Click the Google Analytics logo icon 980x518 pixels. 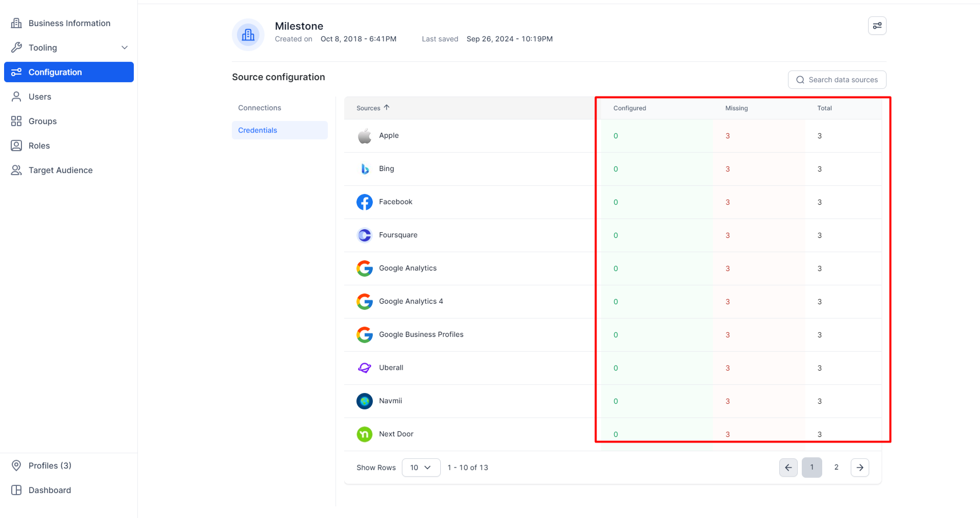[365, 268]
